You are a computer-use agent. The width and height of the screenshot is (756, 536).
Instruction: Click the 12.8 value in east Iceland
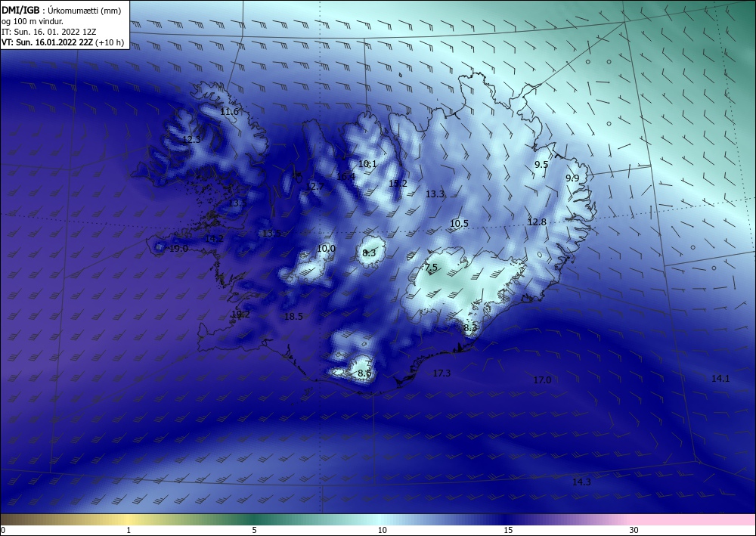[537, 222]
